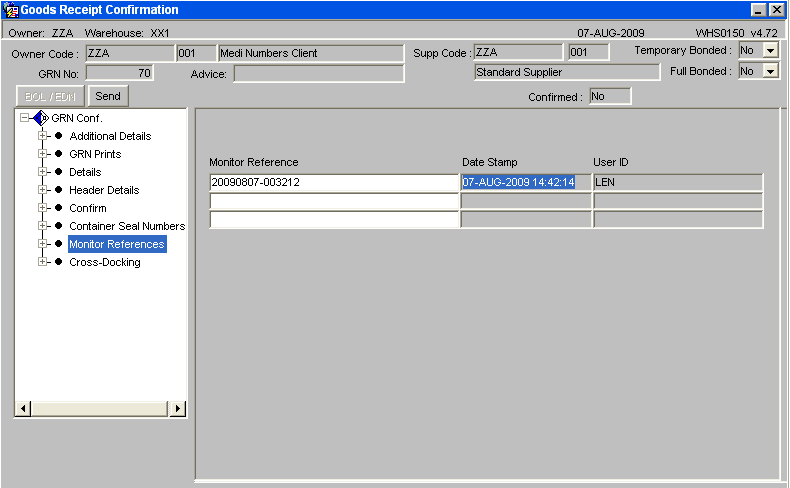Minimize the Goods Receipt Confirmation window
Viewport: 790px width, 488px height.
coord(758,10)
